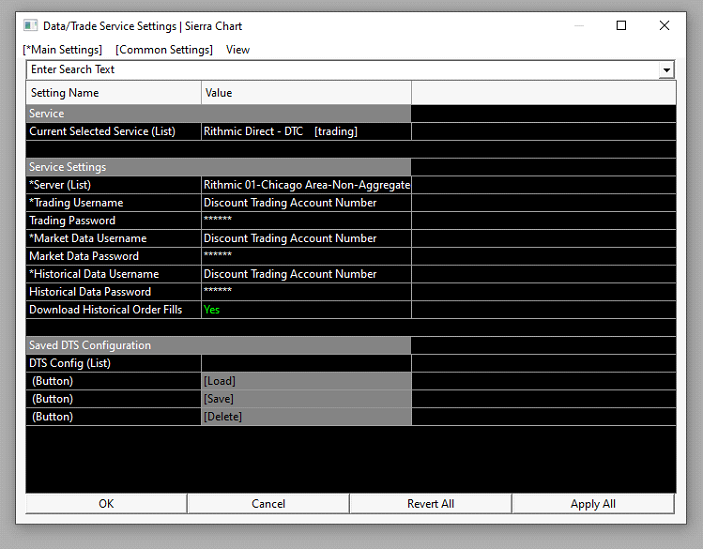Click the Apply All button
The height and width of the screenshot is (549, 703).
click(x=593, y=504)
